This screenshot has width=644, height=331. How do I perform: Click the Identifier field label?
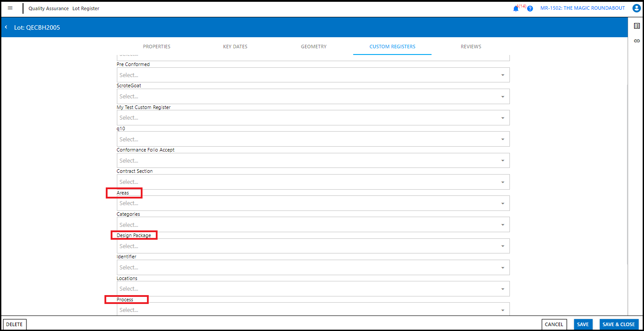127,257
